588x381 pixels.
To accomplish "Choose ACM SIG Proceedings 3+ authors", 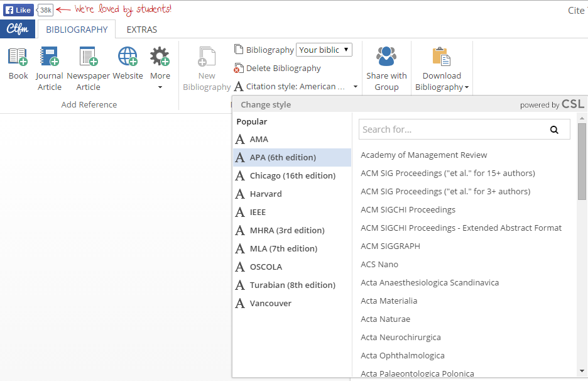I will (445, 191).
